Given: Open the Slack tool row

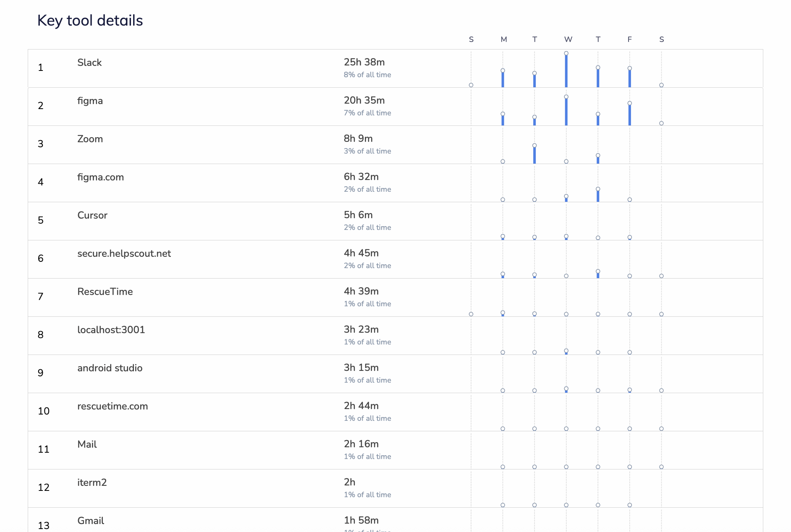Looking at the screenshot, I should (x=395, y=68).
